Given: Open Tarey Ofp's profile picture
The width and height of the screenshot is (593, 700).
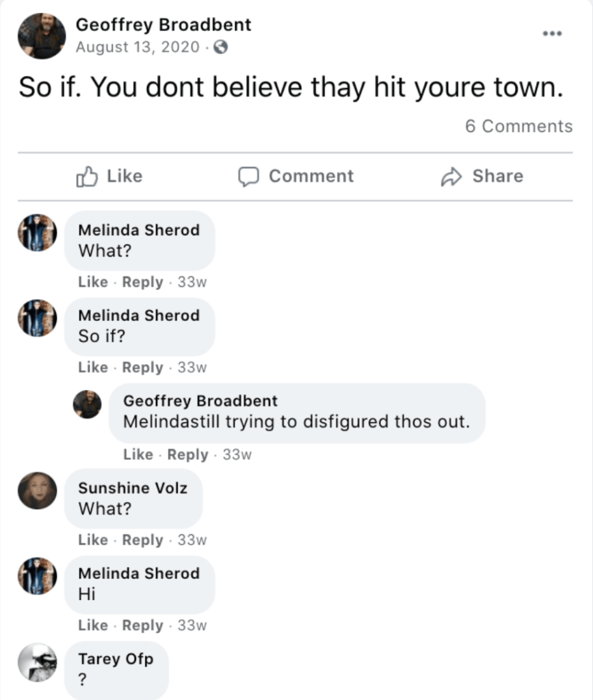Looking at the screenshot, I should pos(38,662).
